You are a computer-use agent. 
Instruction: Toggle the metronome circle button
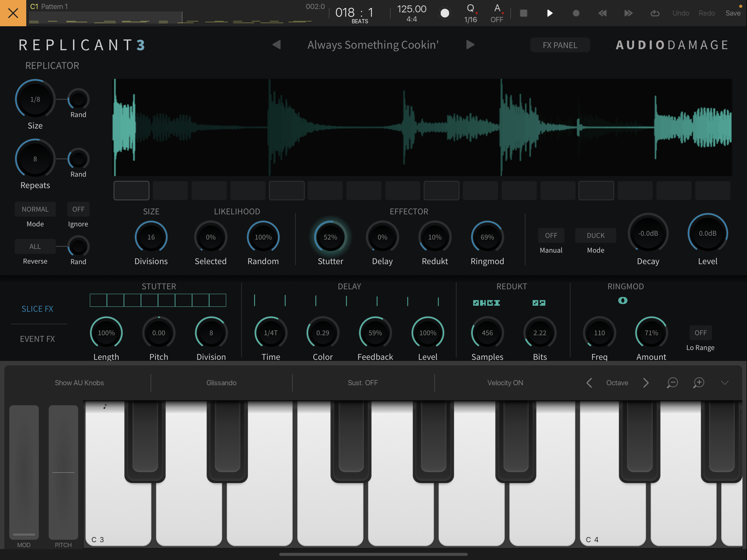(x=445, y=13)
